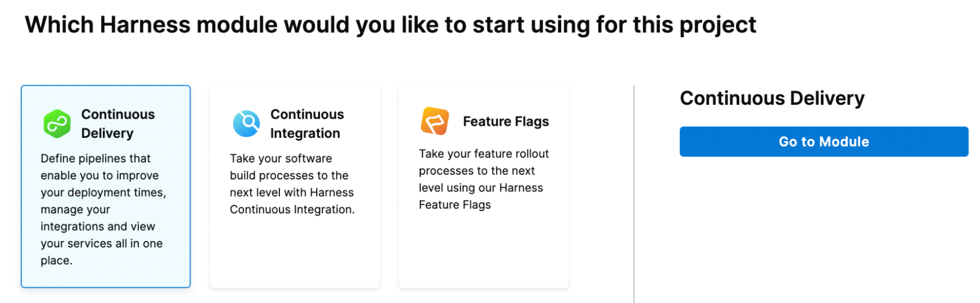The image size is (980, 303).
Task: Click the 'Take your feature rollout' description
Action: pyautogui.click(x=483, y=179)
